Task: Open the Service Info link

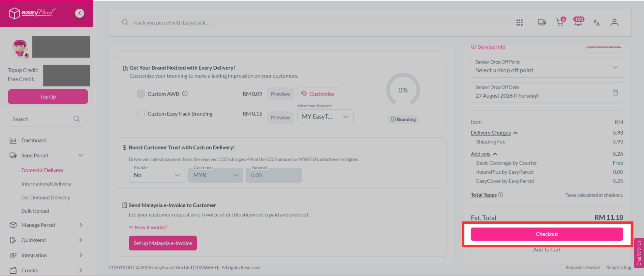Action: tap(491, 47)
